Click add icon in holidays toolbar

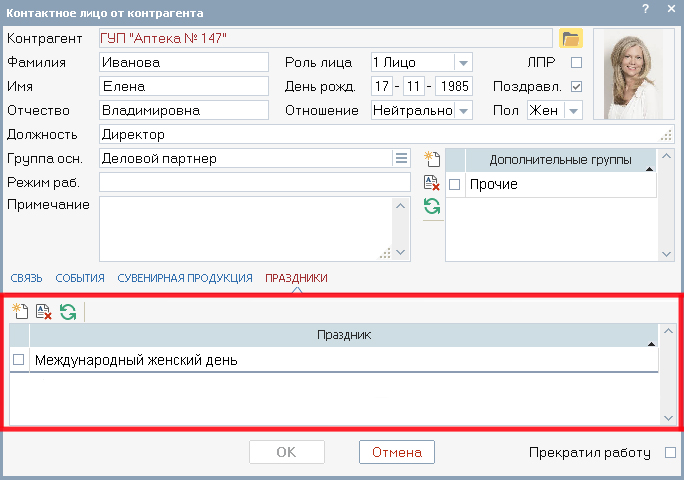click(20, 312)
